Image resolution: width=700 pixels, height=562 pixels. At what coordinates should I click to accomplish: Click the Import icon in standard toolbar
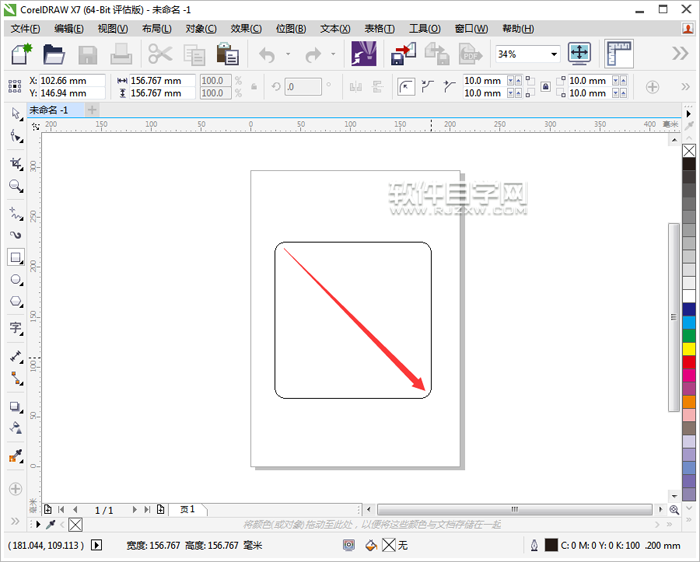tap(403, 54)
